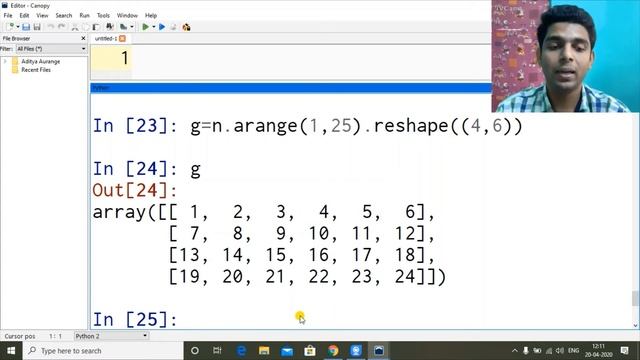The image size is (640, 360).
Task: Launch Microsoft Edge from taskbar
Action: (x=242, y=351)
